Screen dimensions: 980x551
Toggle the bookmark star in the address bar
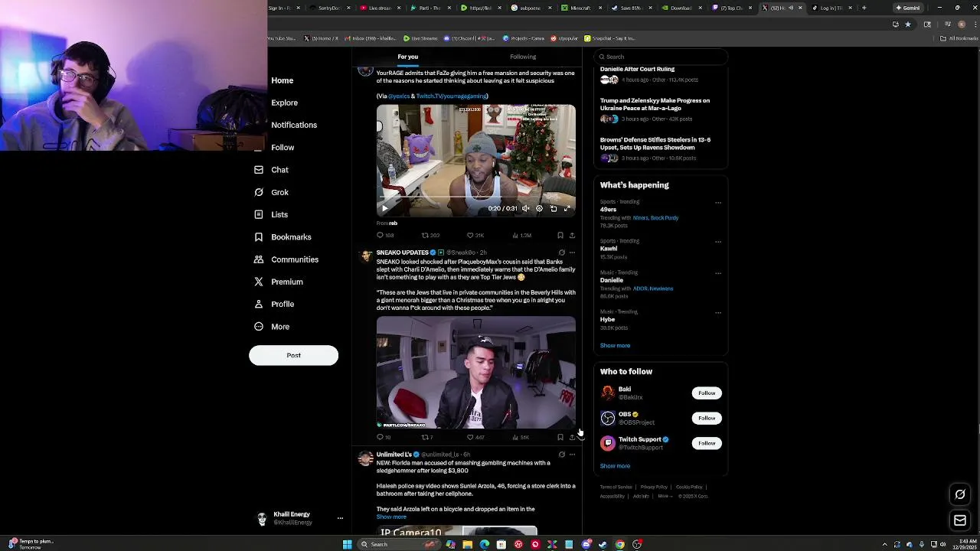[x=908, y=24]
